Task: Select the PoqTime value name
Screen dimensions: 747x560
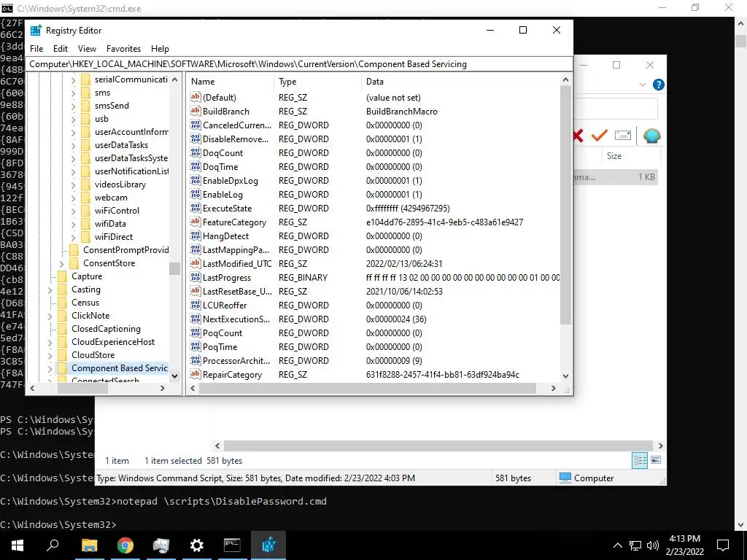Action: click(x=220, y=347)
